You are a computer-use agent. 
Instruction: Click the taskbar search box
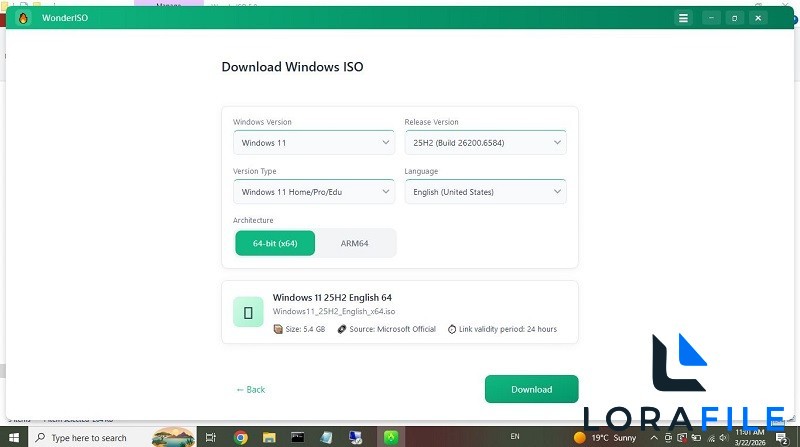coord(112,437)
